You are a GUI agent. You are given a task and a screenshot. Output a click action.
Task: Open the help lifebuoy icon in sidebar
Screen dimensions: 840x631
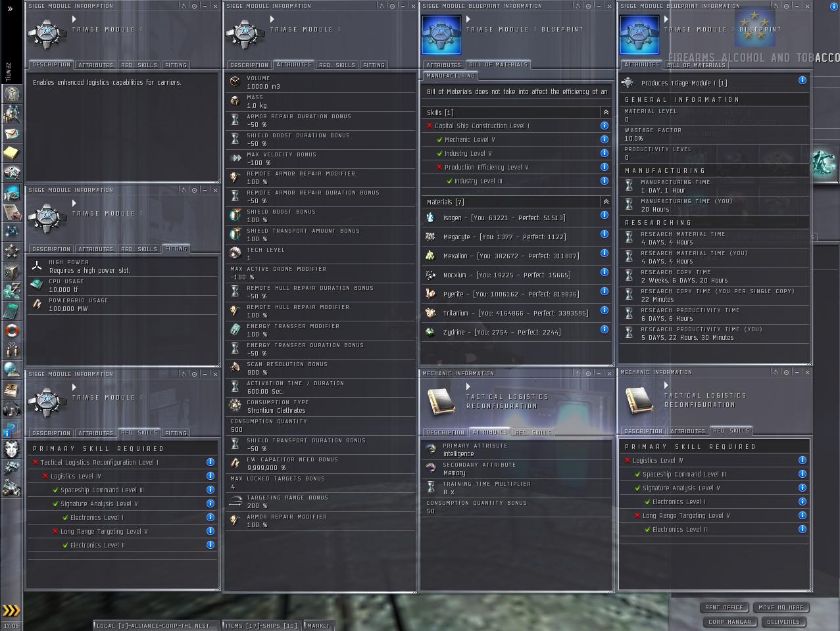click(11, 330)
